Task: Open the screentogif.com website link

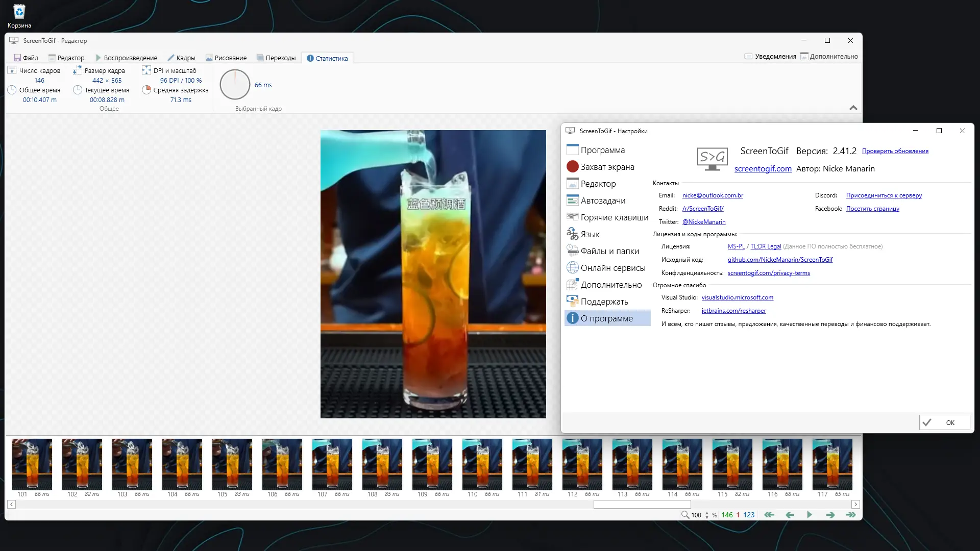Action: click(763, 168)
